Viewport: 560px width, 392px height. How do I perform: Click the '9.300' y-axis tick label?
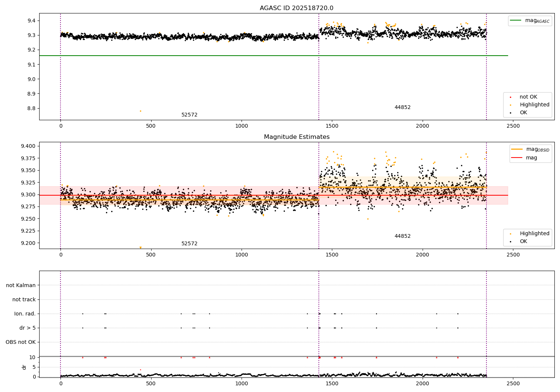click(x=28, y=195)
